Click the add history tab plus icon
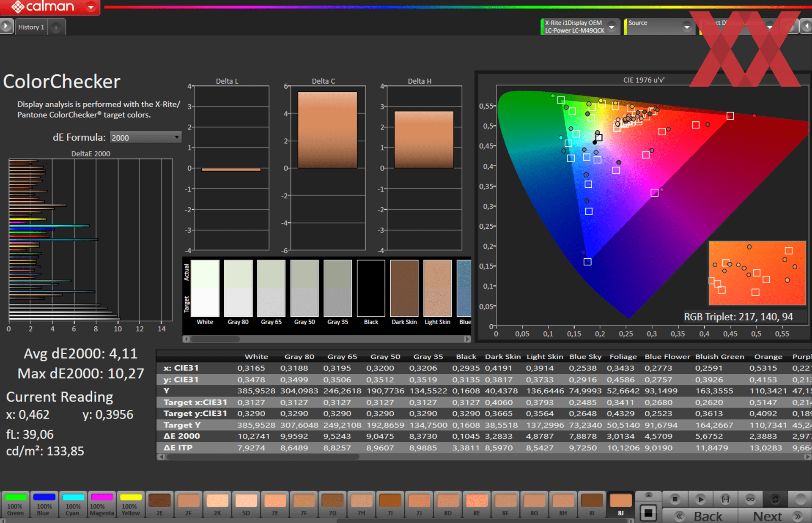 point(56,27)
